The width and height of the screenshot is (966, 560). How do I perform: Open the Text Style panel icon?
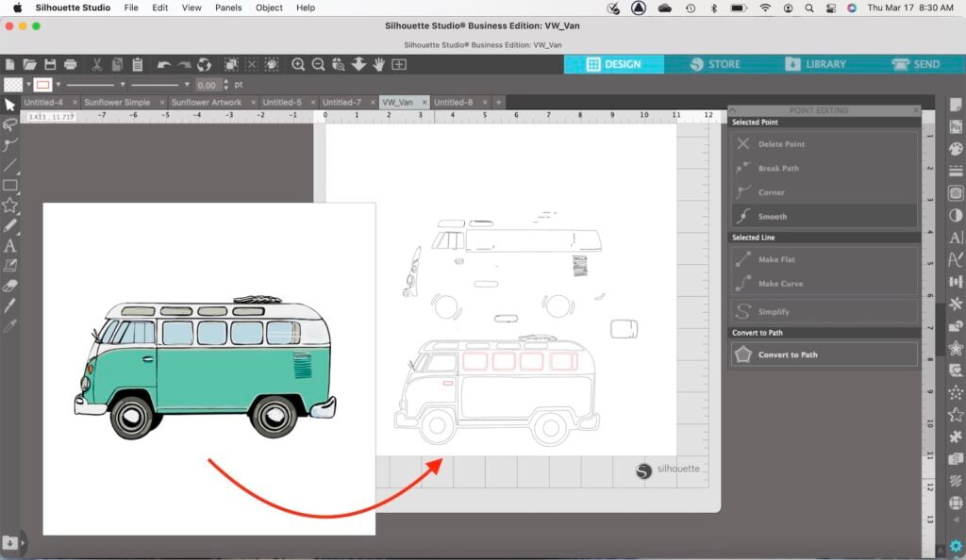click(956, 238)
